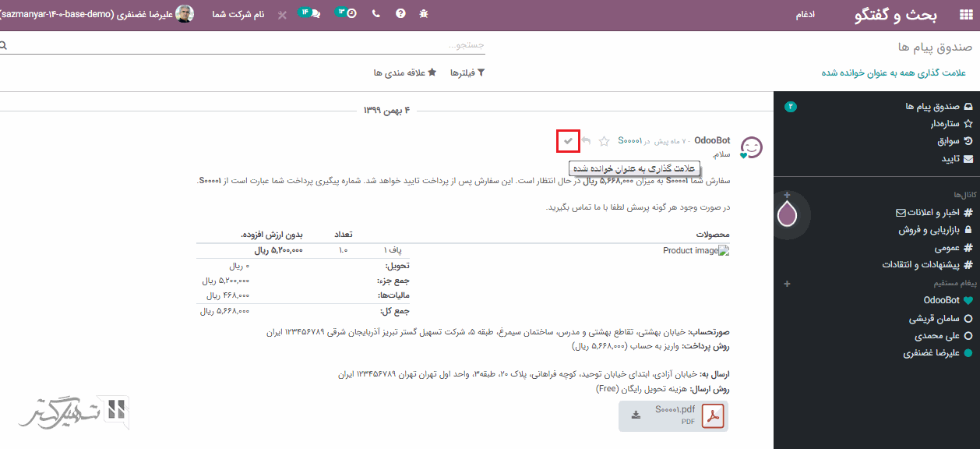980x449 pixels.
Task: Click the تعداد column header
Action: pyautogui.click(x=344, y=234)
